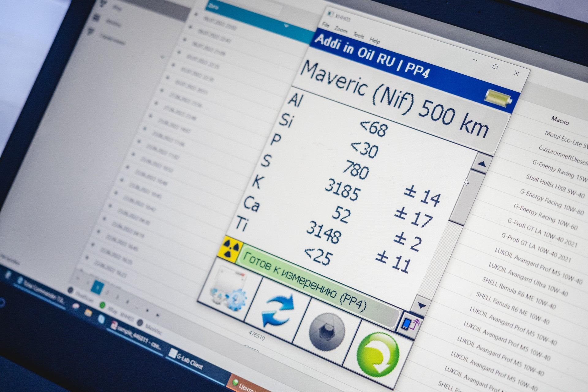
Task: Click the results panel scrollbar thumb
Action: (x=466, y=198)
